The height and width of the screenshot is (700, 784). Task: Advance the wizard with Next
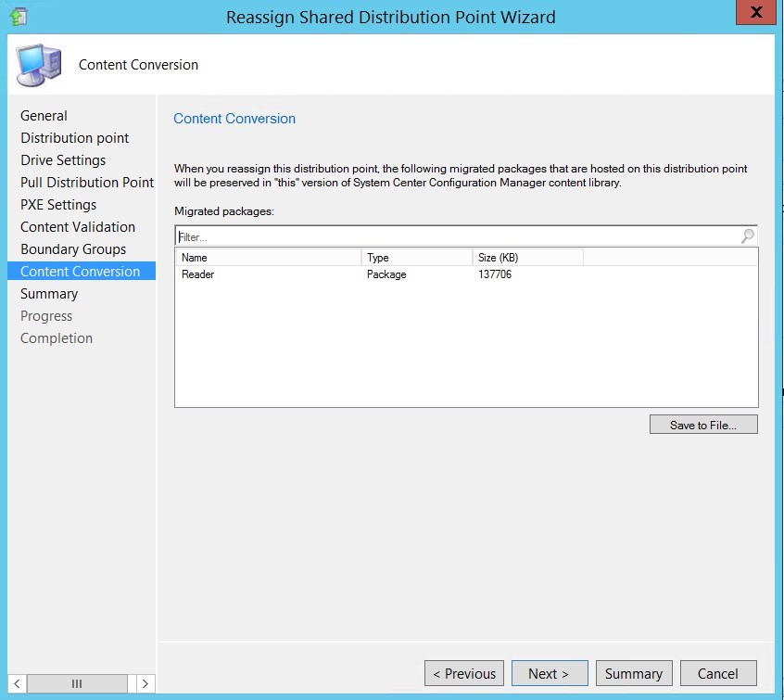[550, 673]
